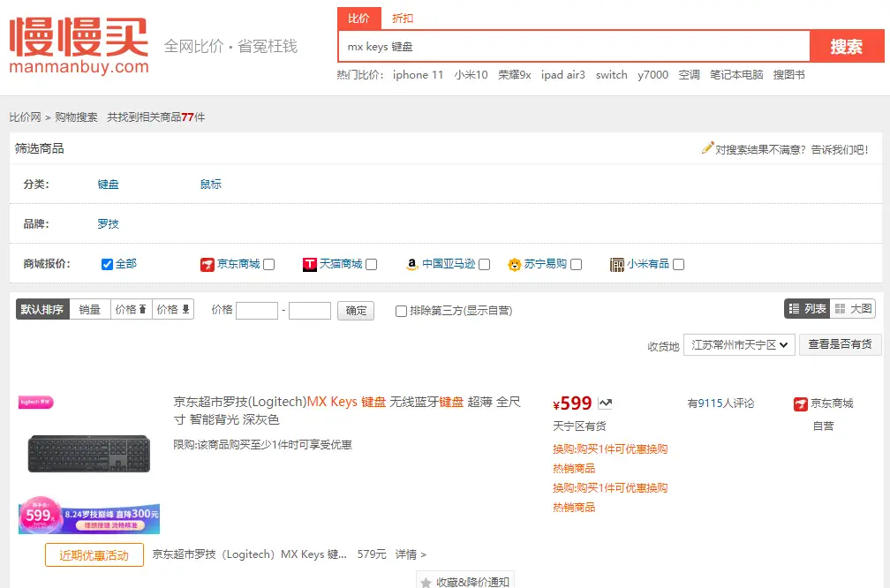This screenshot has height=588, width=890.
Task: Uncheck the 全部 all-stores checkbox
Action: pos(107,263)
